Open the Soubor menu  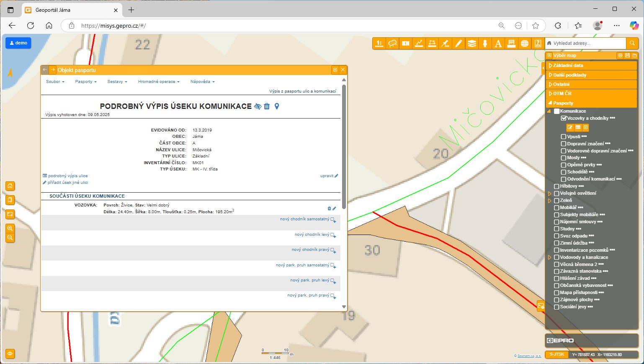tap(55, 82)
